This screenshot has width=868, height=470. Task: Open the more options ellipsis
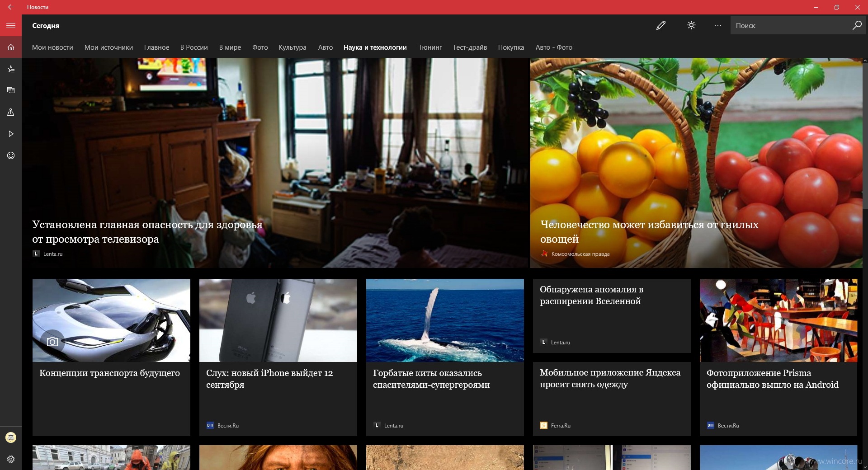(x=718, y=26)
